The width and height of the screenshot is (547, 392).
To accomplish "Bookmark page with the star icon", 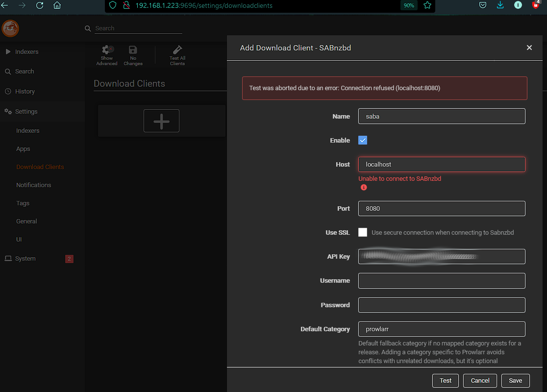I will 427,6.
